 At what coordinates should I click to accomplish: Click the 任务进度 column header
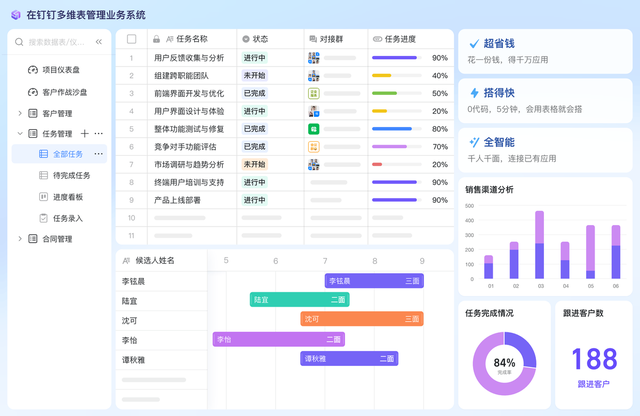tap(411, 39)
